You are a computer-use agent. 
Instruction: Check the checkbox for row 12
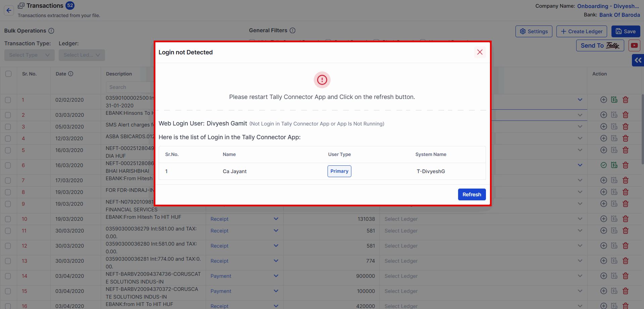[8, 246]
